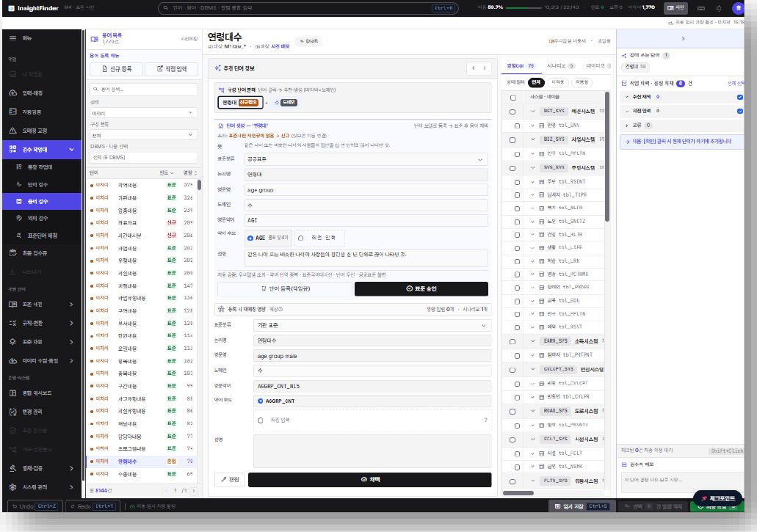Click the table icon next to tbl_RSDNT

(x=541, y=182)
